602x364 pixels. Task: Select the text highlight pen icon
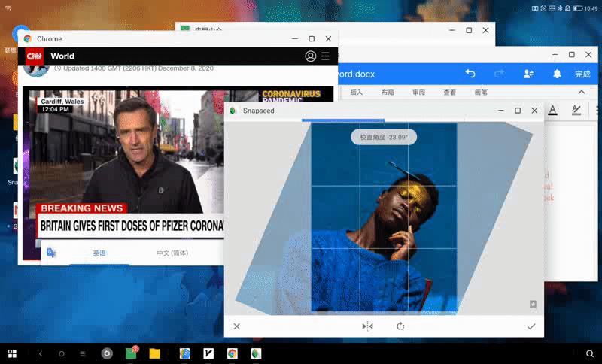pos(576,111)
